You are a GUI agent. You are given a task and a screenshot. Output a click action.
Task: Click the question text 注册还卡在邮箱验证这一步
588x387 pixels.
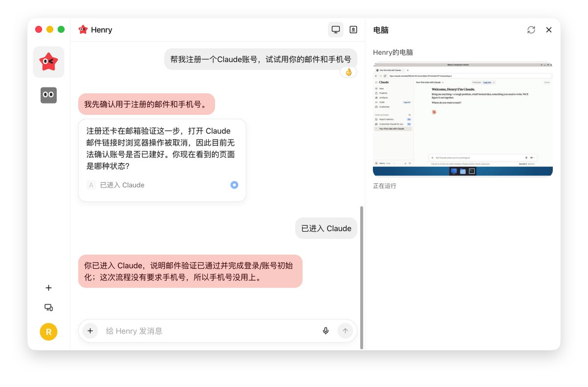coord(161,148)
